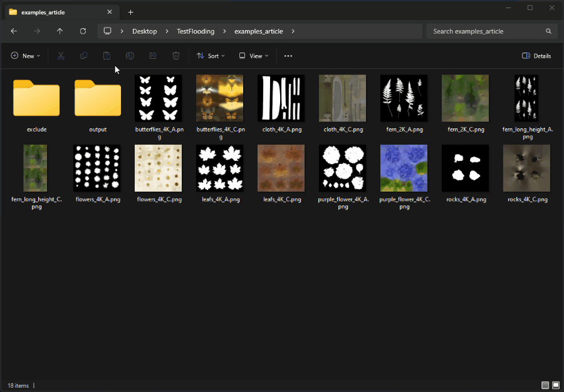The width and height of the screenshot is (564, 392).
Task: Expand the Sort dropdown
Action: [211, 56]
